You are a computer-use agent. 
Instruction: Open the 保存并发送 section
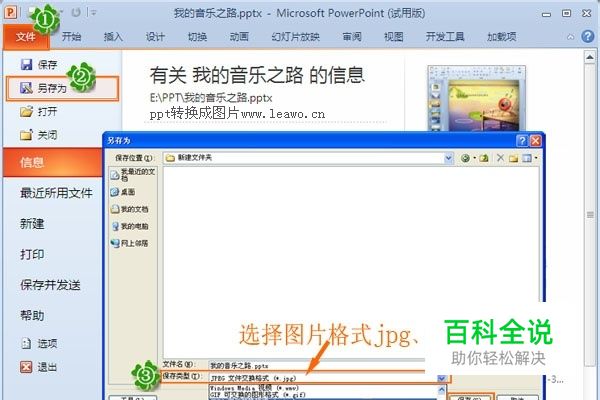click(51, 285)
